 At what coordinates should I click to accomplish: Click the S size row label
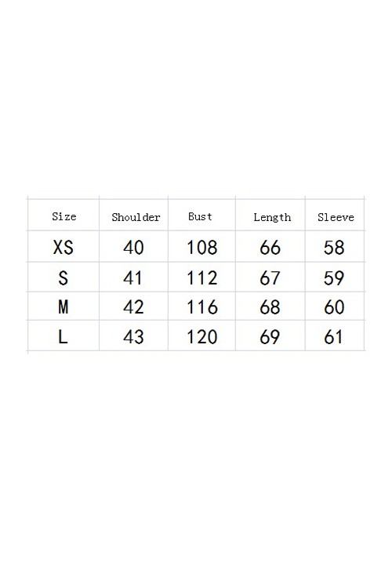64,277
